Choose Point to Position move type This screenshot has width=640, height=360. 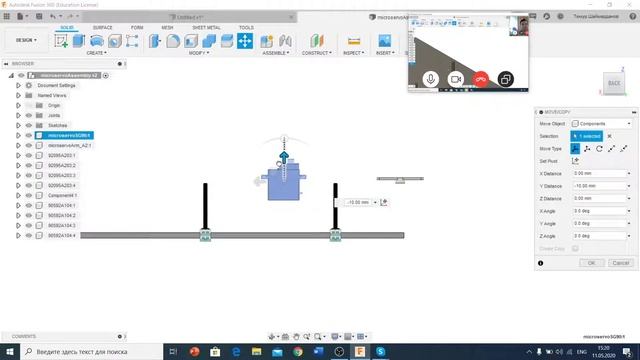point(624,149)
